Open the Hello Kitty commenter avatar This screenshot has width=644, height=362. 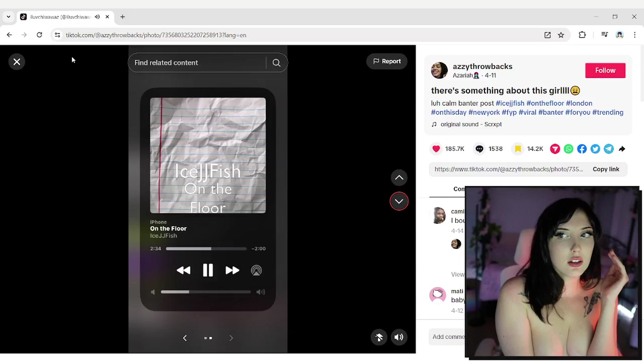[438, 295]
